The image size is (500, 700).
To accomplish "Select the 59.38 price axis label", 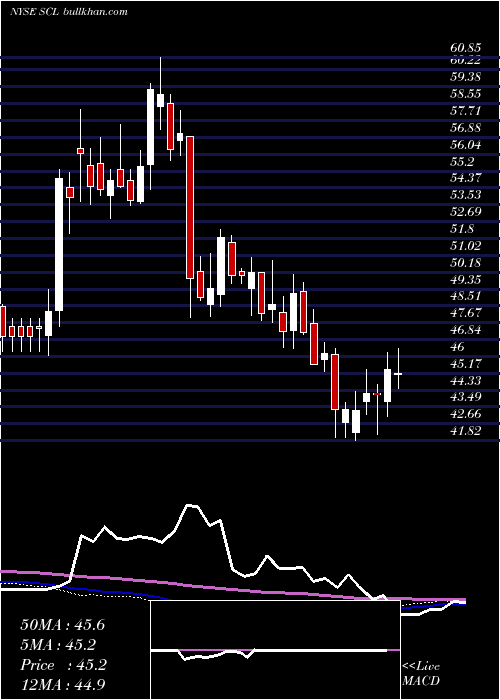I will click(x=465, y=77).
